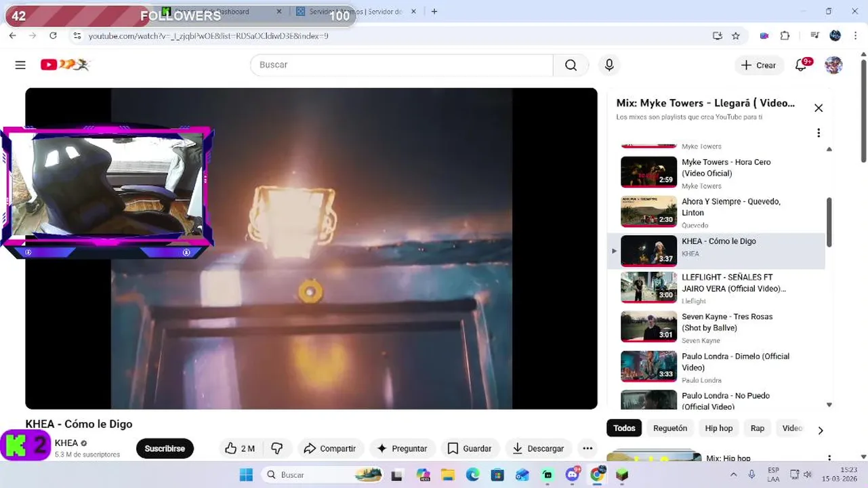Screen dimensions: 868x488
Task: Click the Crear create button
Action: click(x=759, y=65)
